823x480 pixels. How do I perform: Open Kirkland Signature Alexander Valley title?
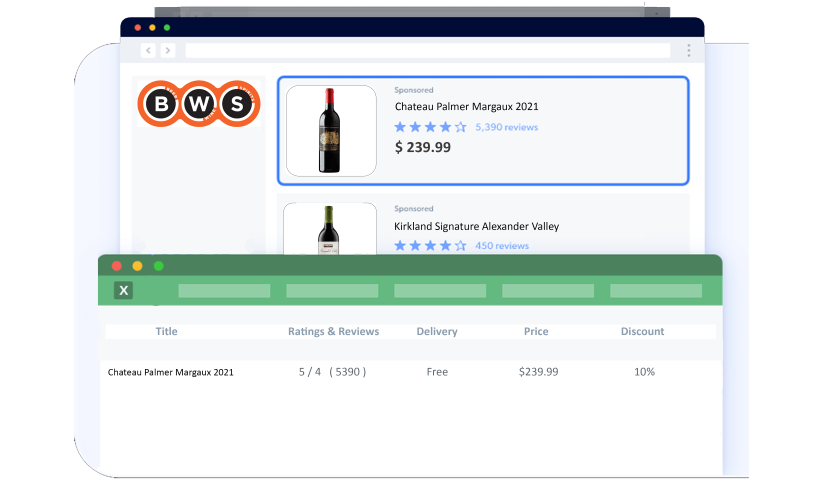pos(477,226)
